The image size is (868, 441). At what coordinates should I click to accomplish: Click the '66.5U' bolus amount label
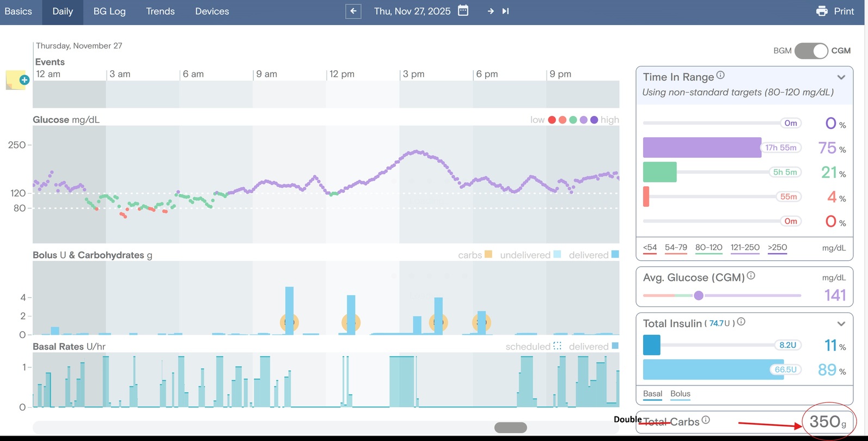tap(786, 370)
